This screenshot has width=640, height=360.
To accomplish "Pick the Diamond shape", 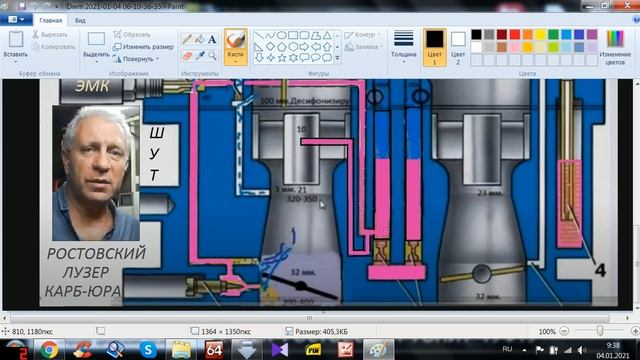I will (270, 47).
